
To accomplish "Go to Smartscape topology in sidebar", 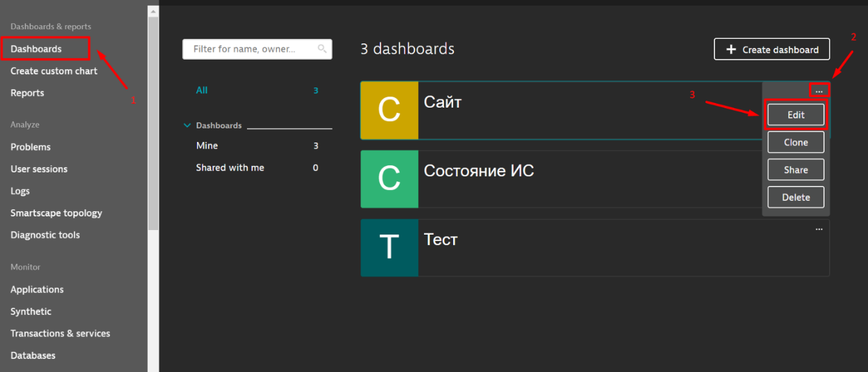I will [x=56, y=213].
